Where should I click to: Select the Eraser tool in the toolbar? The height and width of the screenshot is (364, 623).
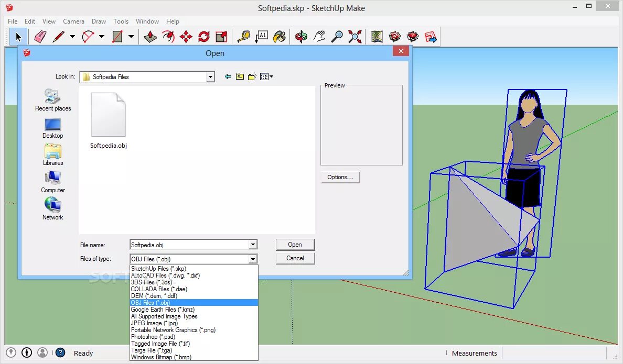(x=41, y=37)
